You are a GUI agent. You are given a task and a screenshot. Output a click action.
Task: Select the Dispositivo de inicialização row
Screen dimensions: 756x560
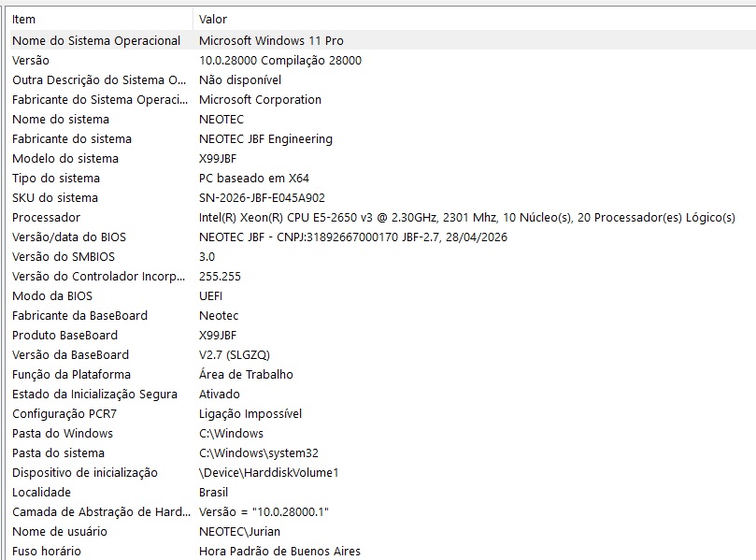(x=85, y=473)
